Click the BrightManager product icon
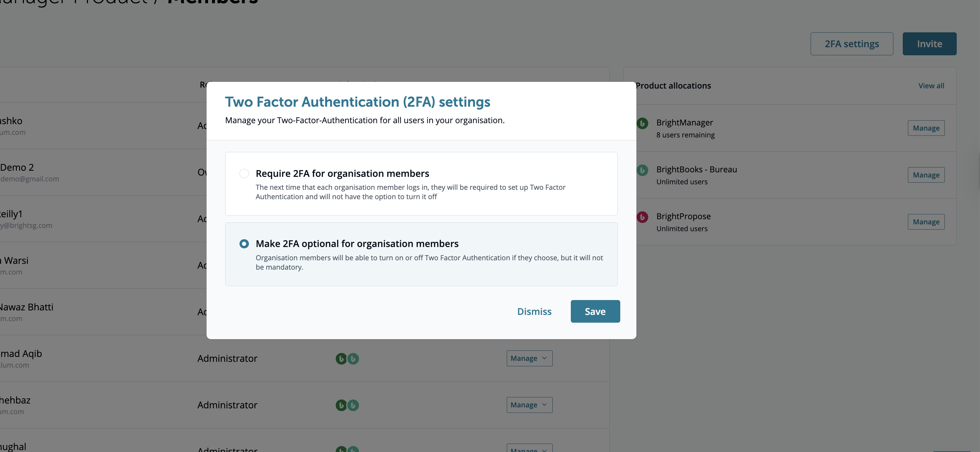The height and width of the screenshot is (452, 980). point(643,123)
